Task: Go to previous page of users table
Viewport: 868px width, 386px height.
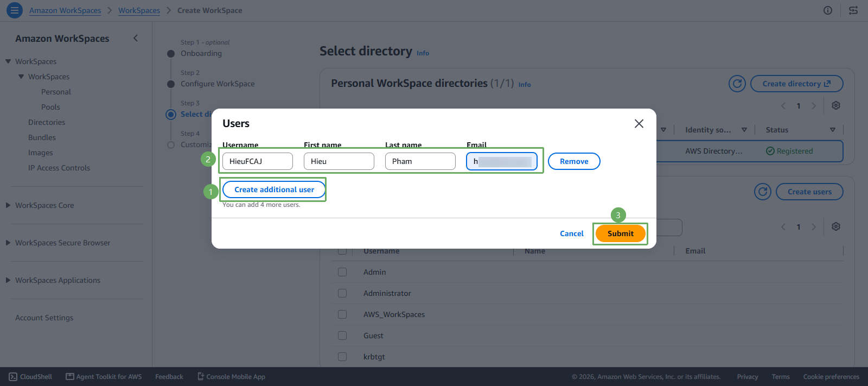Action: pyautogui.click(x=783, y=227)
